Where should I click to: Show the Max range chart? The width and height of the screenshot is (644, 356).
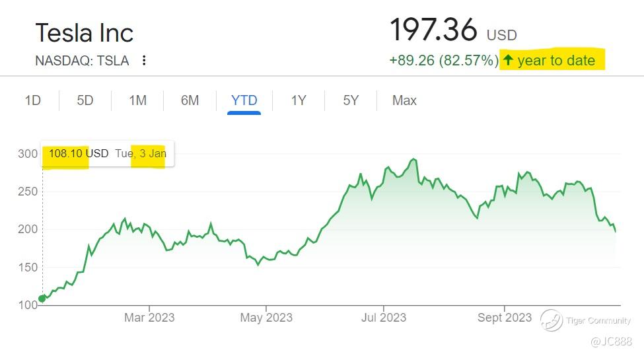(x=404, y=100)
